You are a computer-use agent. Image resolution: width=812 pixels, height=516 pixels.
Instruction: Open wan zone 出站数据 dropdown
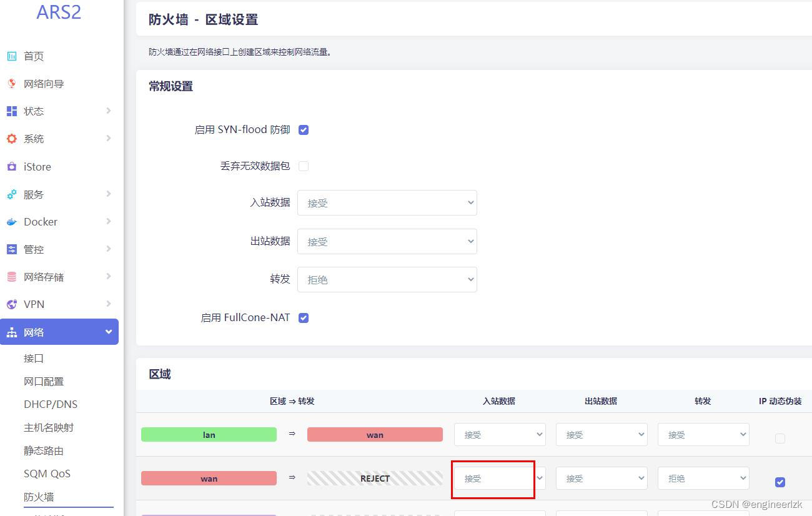point(602,479)
